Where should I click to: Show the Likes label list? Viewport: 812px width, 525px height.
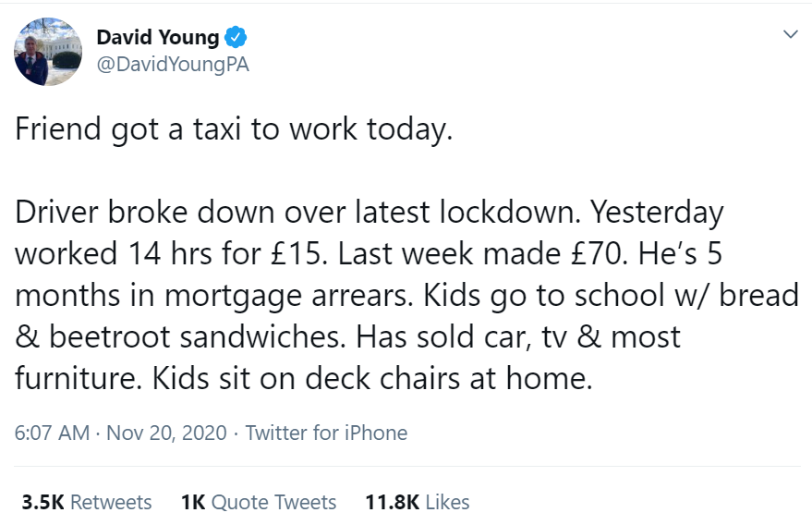coord(447,502)
